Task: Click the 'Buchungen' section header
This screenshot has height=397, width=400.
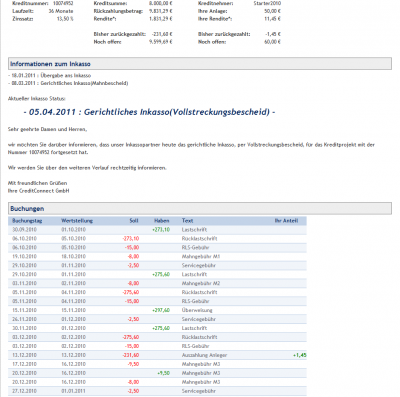Action: 200,208
